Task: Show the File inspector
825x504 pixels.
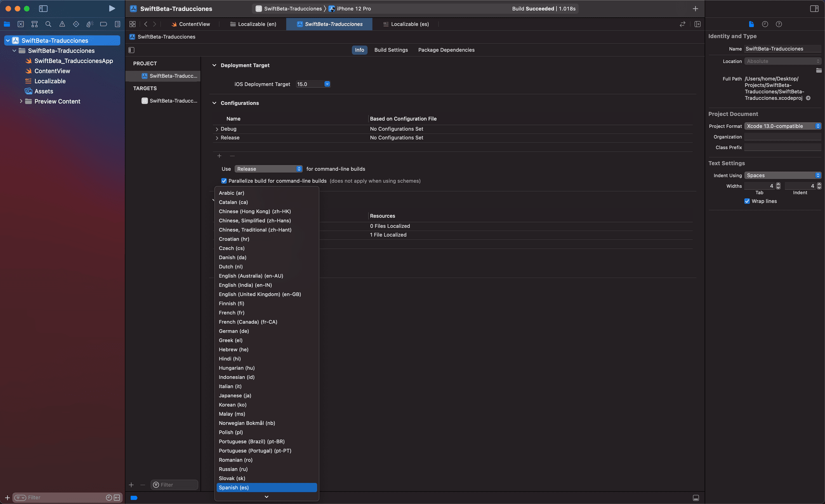Action: [x=751, y=24]
